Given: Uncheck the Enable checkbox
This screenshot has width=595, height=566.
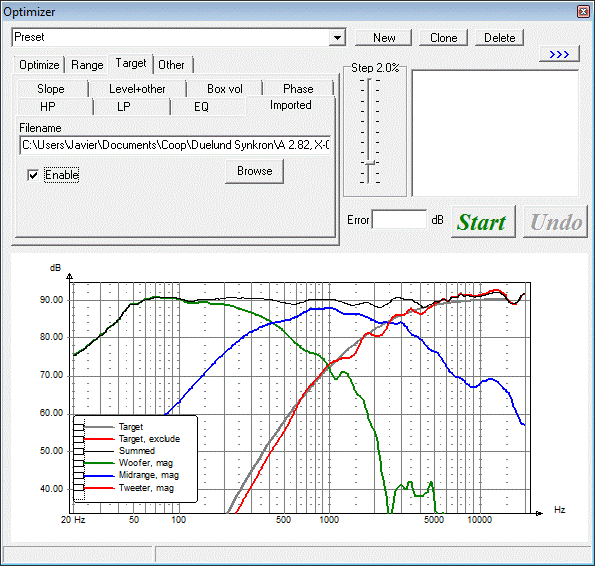Looking at the screenshot, I should coord(33,175).
